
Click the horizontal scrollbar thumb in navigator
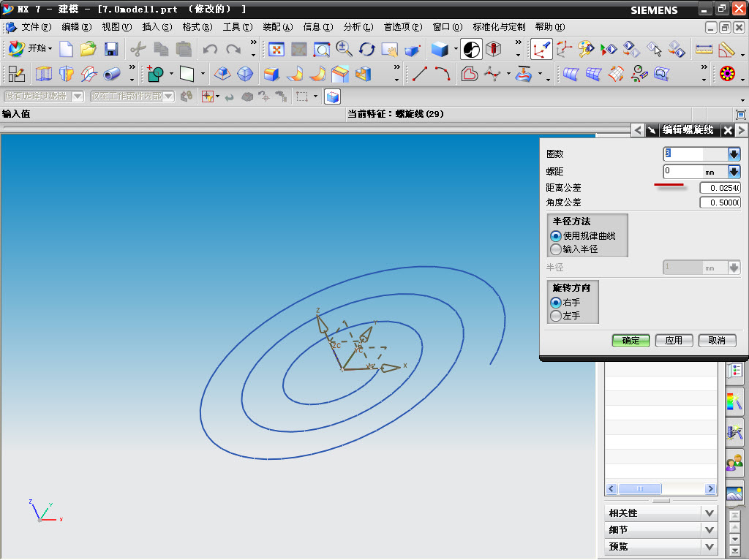[639, 489]
